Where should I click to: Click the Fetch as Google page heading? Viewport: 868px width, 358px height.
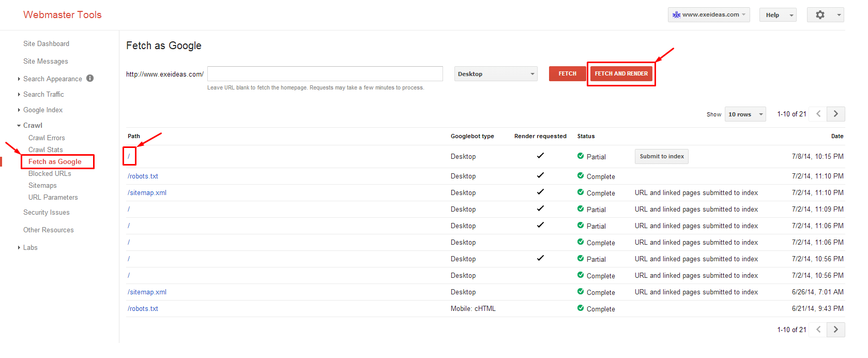tap(163, 46)
